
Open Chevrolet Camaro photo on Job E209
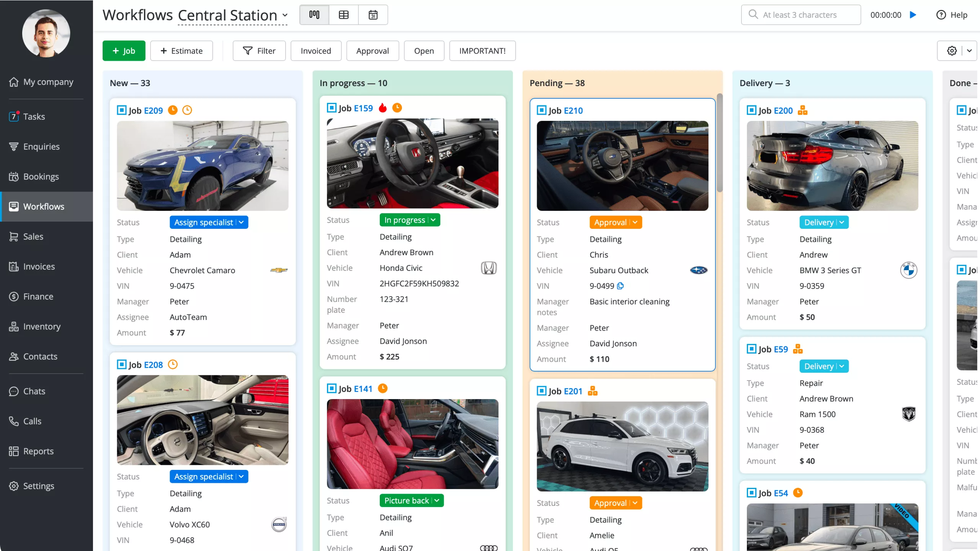pos(203,166)
